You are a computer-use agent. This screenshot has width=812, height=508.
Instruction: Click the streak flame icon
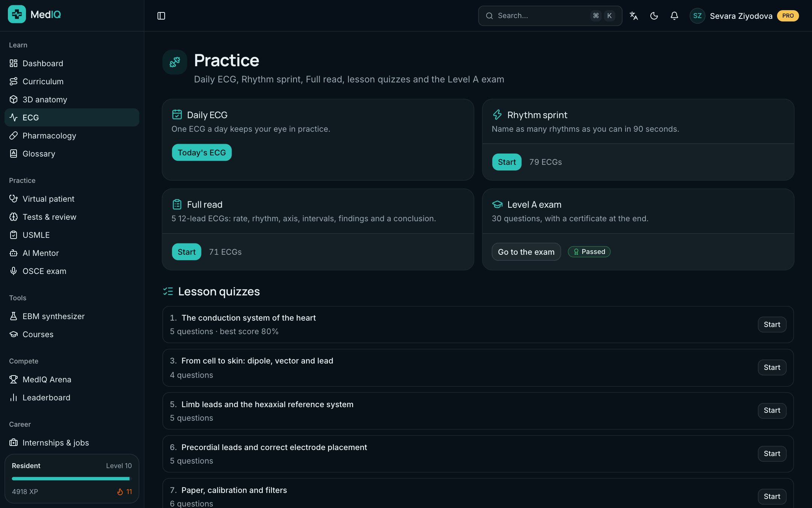pyautogui.click(x=120, y=491)
